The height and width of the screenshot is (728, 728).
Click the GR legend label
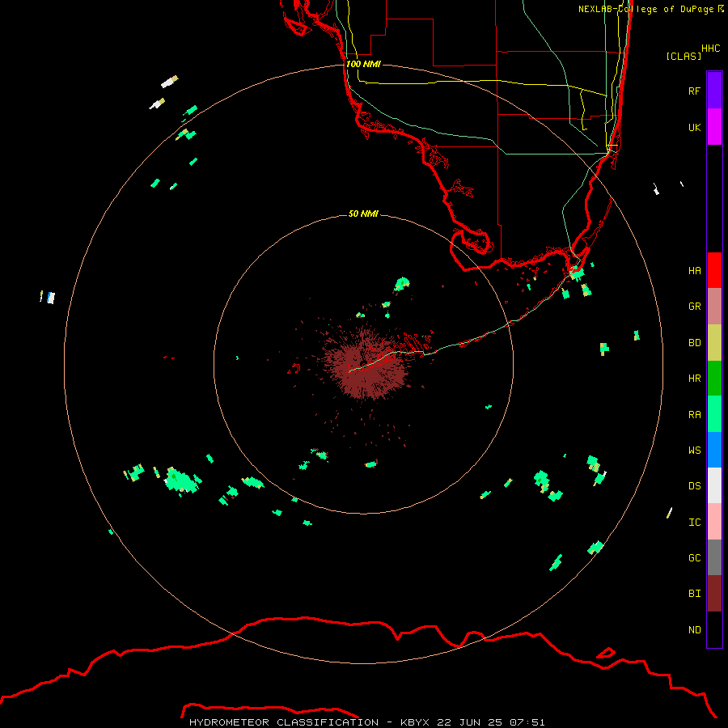coord(694,307)
